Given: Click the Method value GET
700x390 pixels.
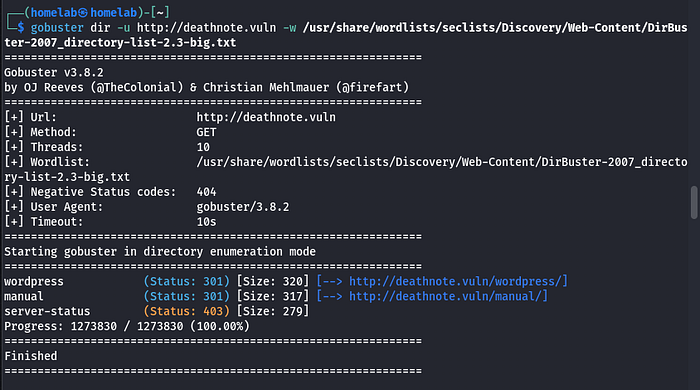Looking at the screenshot, I should 206,133.
